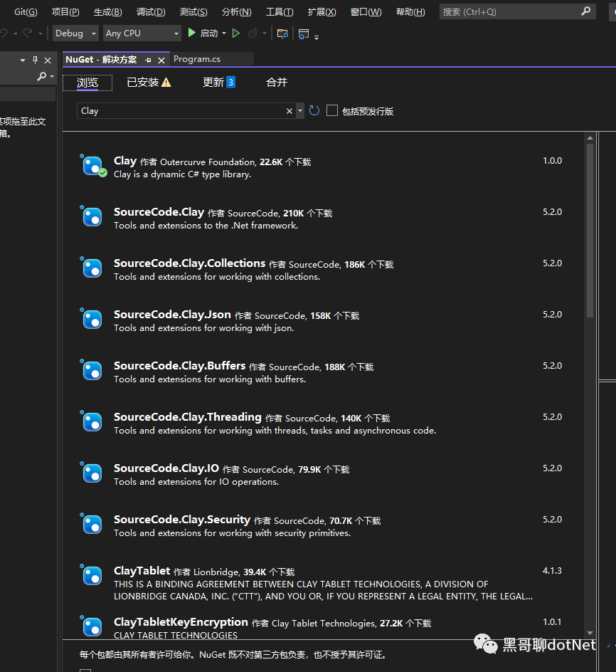
Task: Select the ClayTablet package title
Action: pos(142,570)
